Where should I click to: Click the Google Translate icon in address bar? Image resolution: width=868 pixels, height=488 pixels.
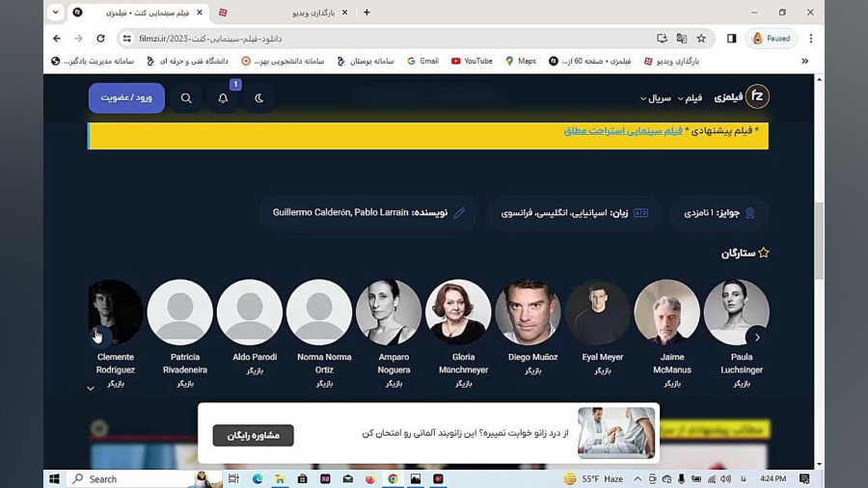click(x=682, y=39)
